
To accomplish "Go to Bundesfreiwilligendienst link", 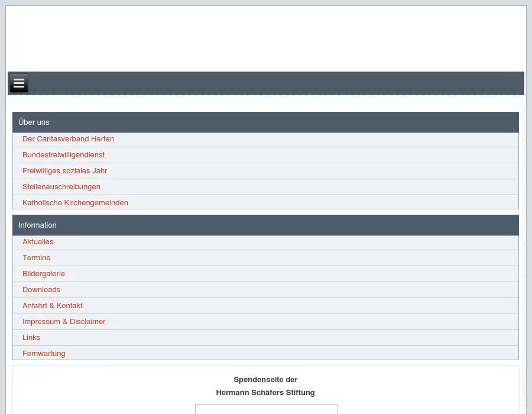I will click(63, 155).
